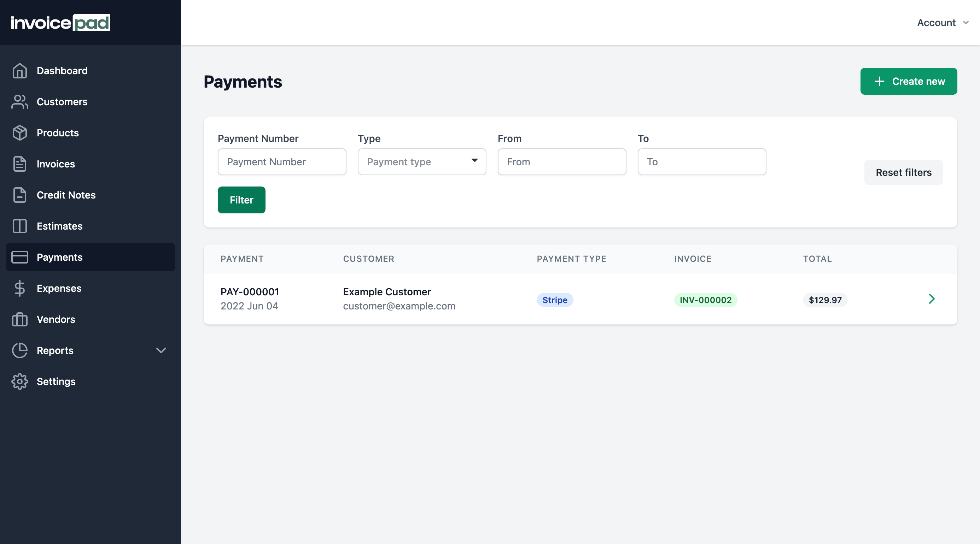Click the To date field

[x=702, y=162]
